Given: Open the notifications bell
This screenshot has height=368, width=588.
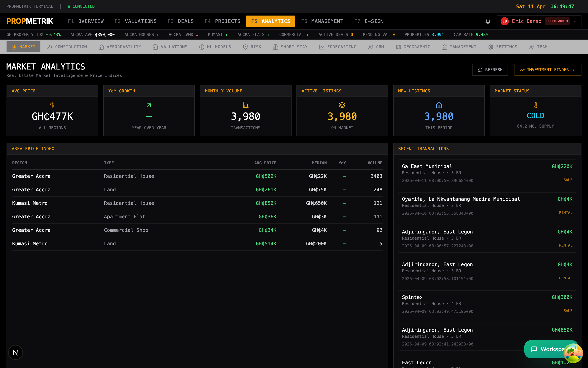Looking at the screenshot, I should [488, 21].
